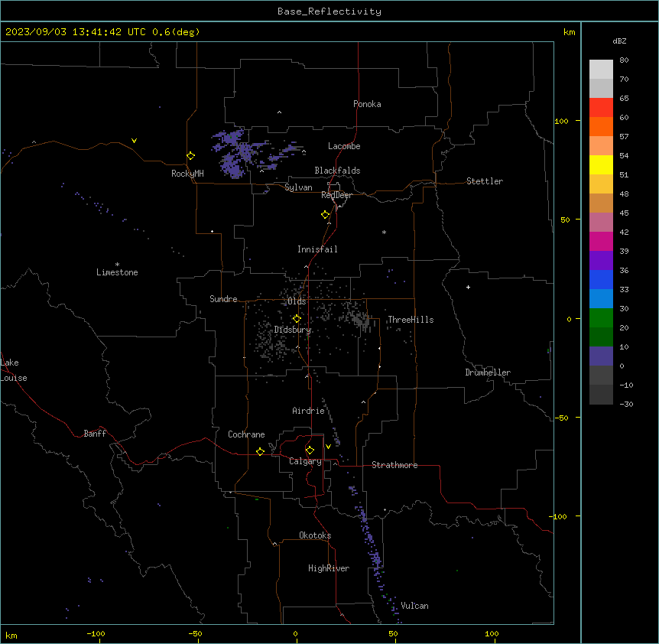Select the red 65 dBZ color band
This screenshot has width=659, height=644.
[x=601, y=108]
